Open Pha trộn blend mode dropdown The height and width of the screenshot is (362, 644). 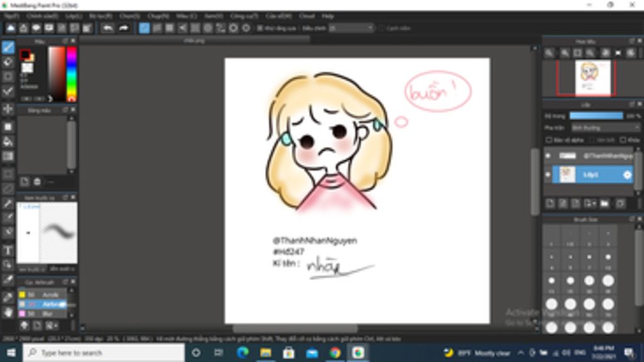[606, 128]
